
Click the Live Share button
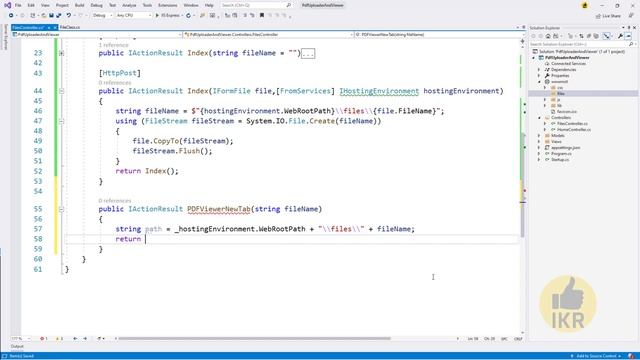608,16
